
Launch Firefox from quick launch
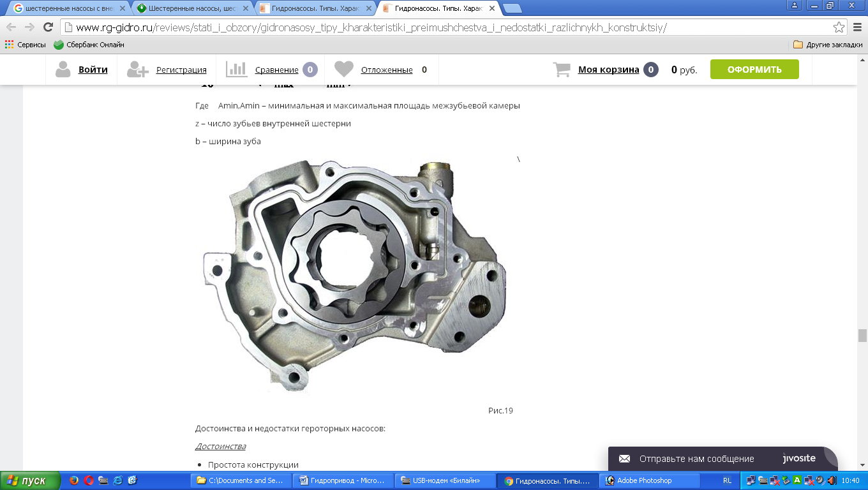pyautogui.click(x=74, y=480)
